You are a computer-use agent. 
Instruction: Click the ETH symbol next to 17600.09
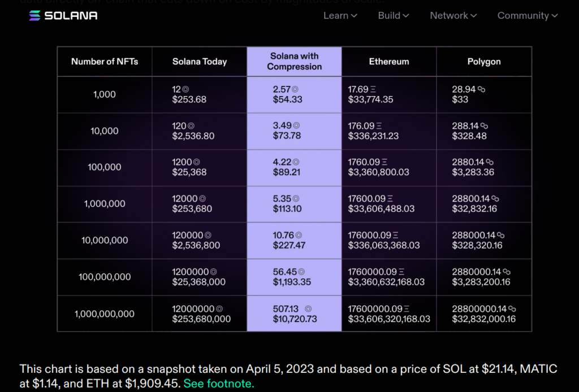[390, 198]
